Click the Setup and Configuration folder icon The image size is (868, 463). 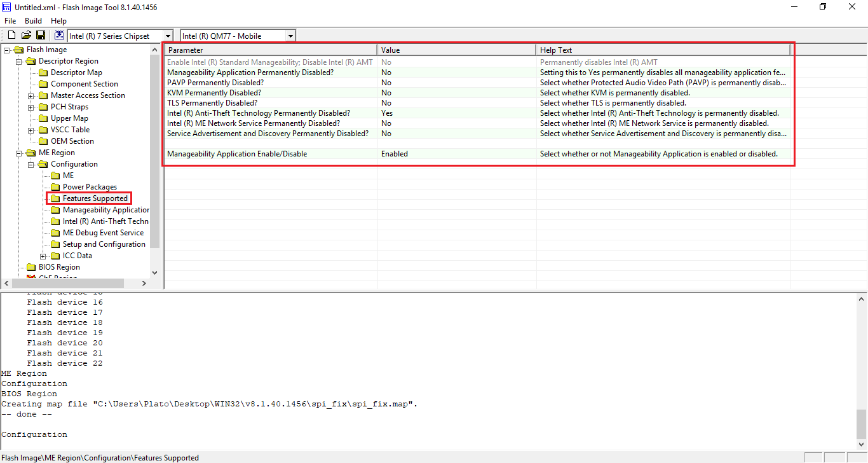tap(55, 244)
